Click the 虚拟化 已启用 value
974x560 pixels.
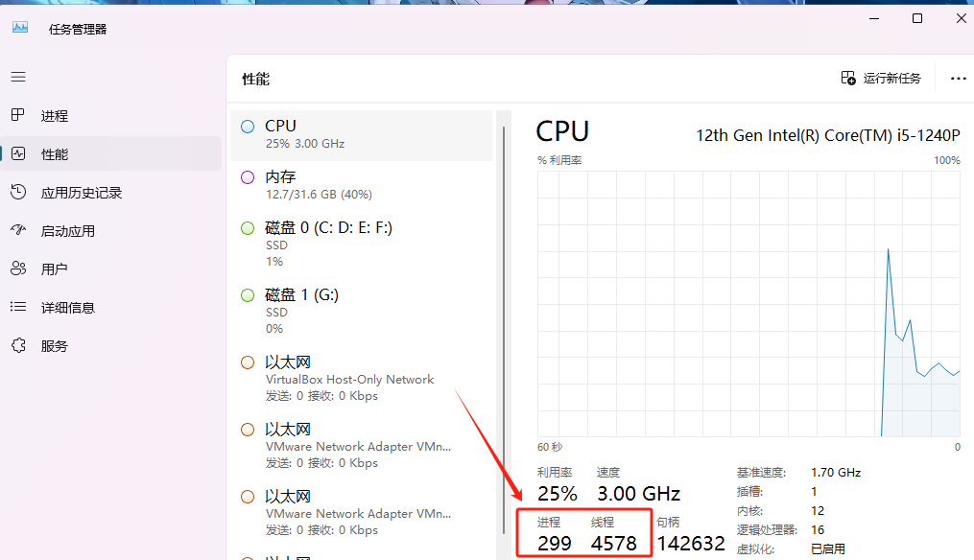coord(828,548)
